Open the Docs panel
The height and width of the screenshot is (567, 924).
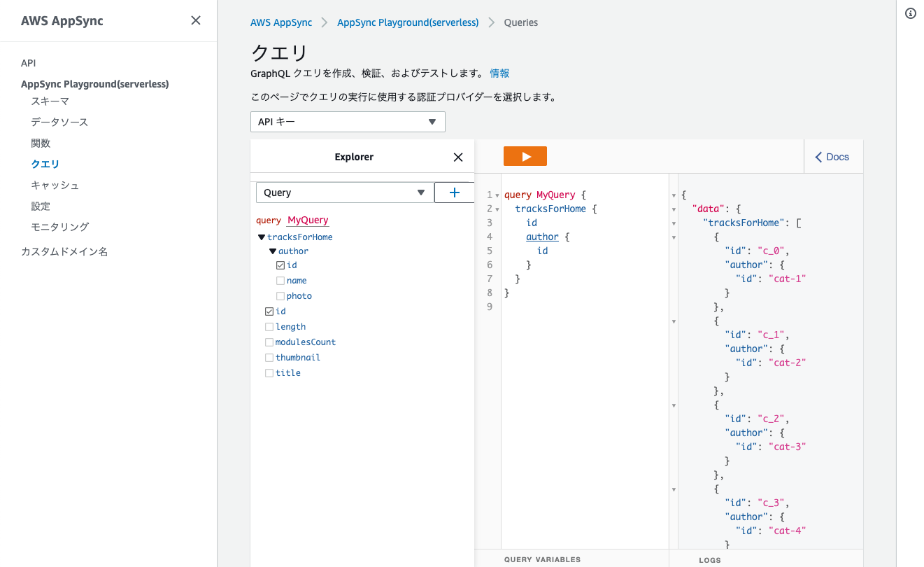[832, 157]
